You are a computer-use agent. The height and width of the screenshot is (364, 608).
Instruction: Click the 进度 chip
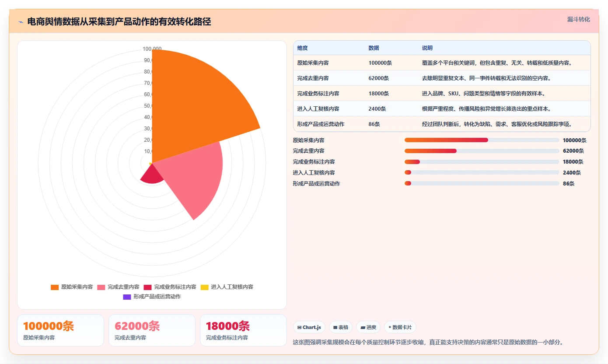(x=368, y=327)
